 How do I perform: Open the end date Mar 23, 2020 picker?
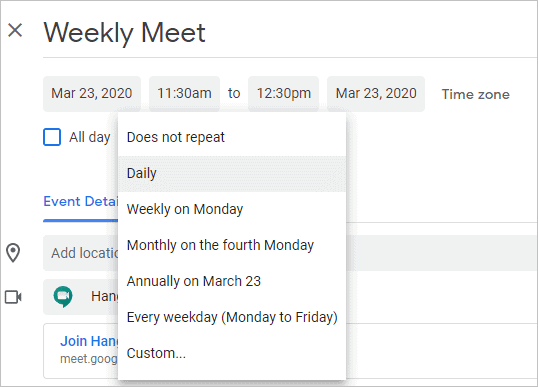[x=376, y=94]
